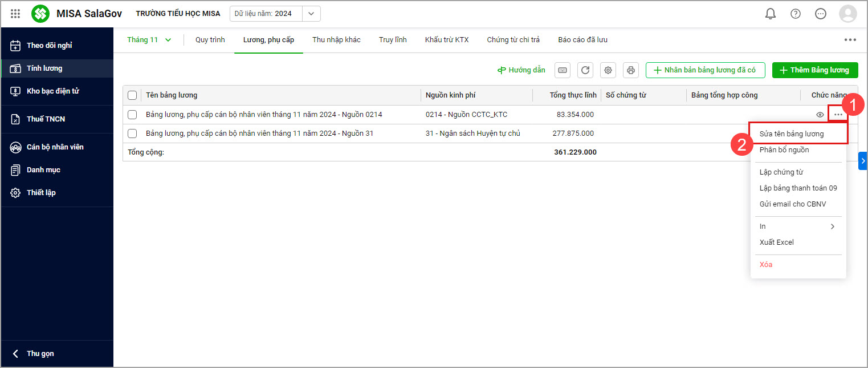Choose Sửa tên bảng lương menu item
Viewport: 868px width, 368px height.
[x=791, y=134]
